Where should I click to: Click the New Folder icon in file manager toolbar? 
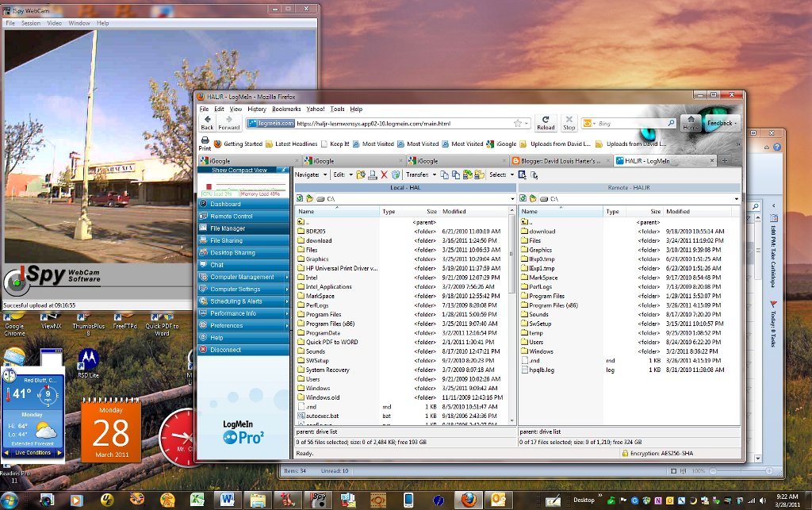coord(361,175)
